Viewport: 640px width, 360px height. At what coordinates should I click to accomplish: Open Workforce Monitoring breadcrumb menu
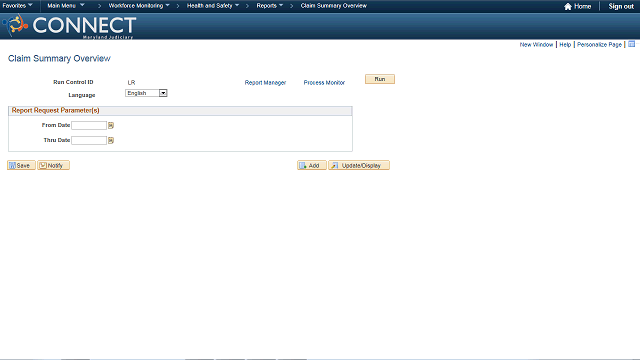click(x=139, y=6)
